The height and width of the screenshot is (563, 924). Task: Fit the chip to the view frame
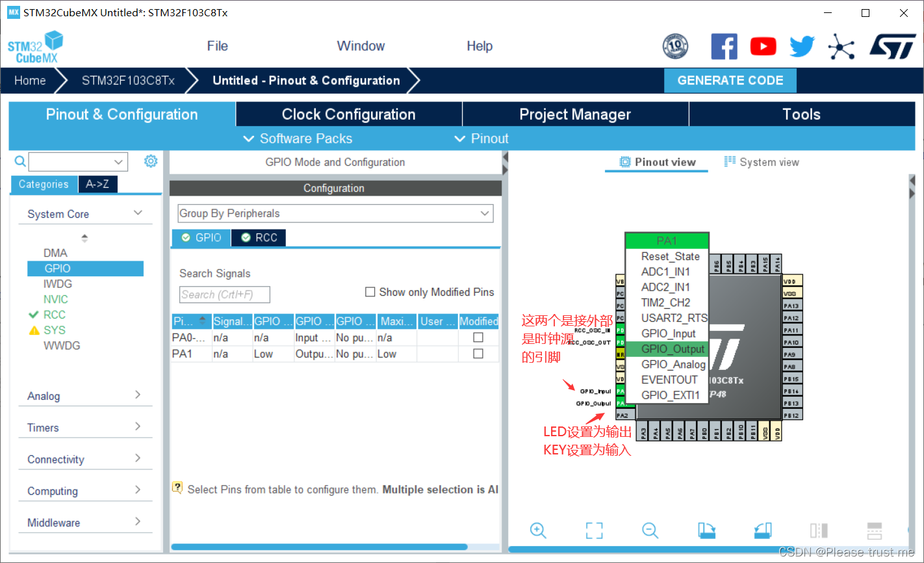tap(594, 530)
